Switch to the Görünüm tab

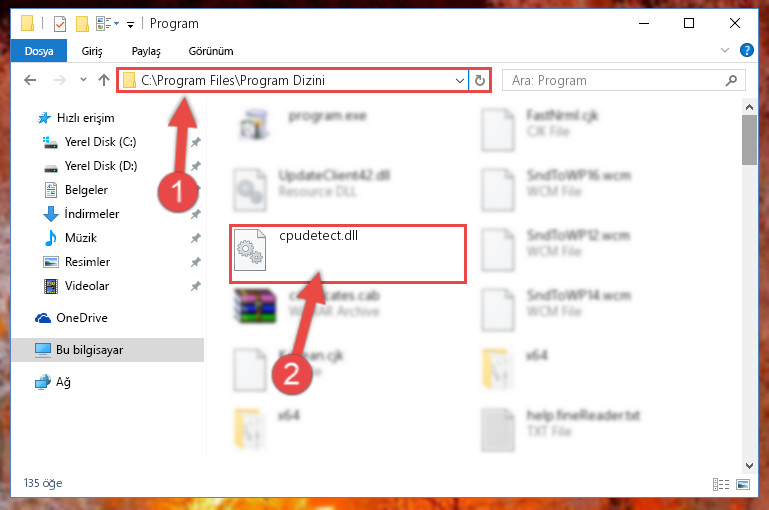pyautogui.click(x=211, y=51)
